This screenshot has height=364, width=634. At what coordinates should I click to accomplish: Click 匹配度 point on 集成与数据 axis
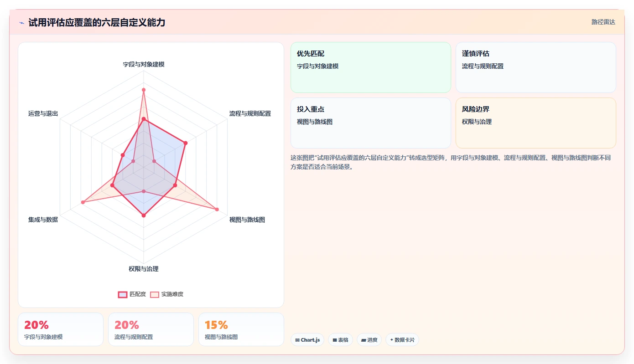pos(112,185)
